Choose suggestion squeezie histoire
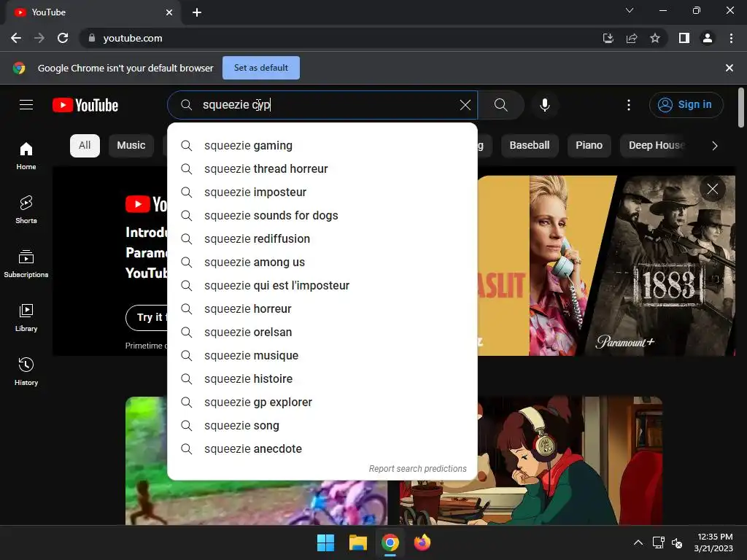Viewport: 747px width, 560px height. 322,379
